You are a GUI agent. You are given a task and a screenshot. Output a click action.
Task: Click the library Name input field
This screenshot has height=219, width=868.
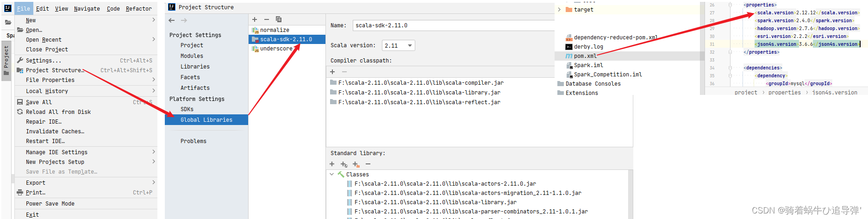[454, 25]
